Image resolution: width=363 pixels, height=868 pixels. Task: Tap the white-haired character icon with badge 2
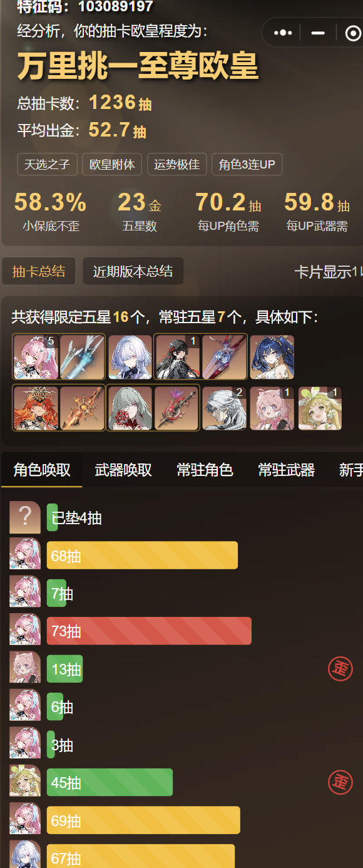point(224,408)
